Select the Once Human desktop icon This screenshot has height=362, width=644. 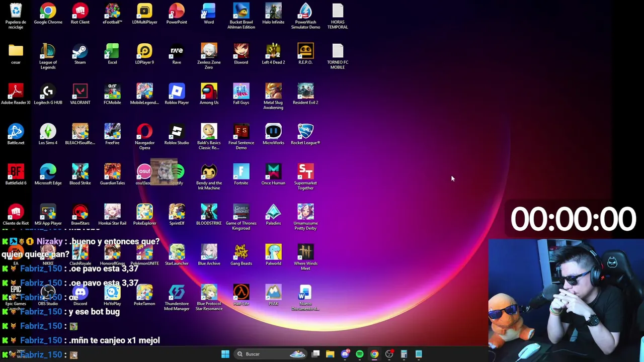click(x=273, y=175)
